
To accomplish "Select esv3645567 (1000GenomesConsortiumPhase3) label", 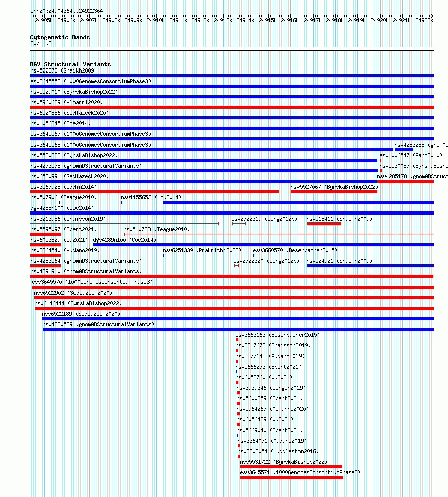I will point(91,134).
